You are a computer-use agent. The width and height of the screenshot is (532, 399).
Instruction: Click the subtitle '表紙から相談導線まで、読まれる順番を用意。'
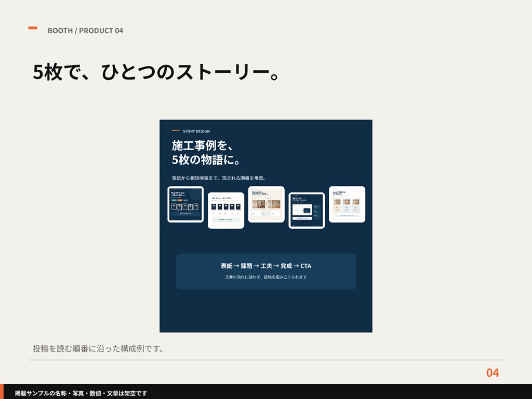(219, 178)
